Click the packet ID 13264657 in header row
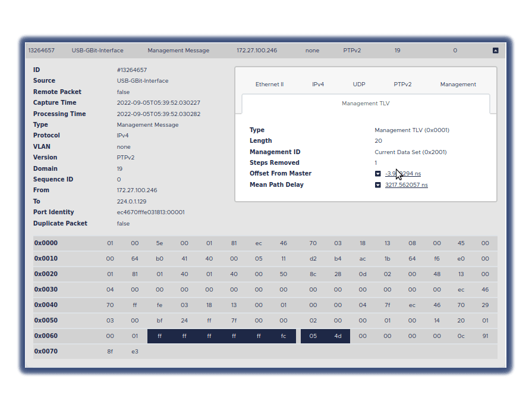The image size is (532, 410). coord(42,50)
